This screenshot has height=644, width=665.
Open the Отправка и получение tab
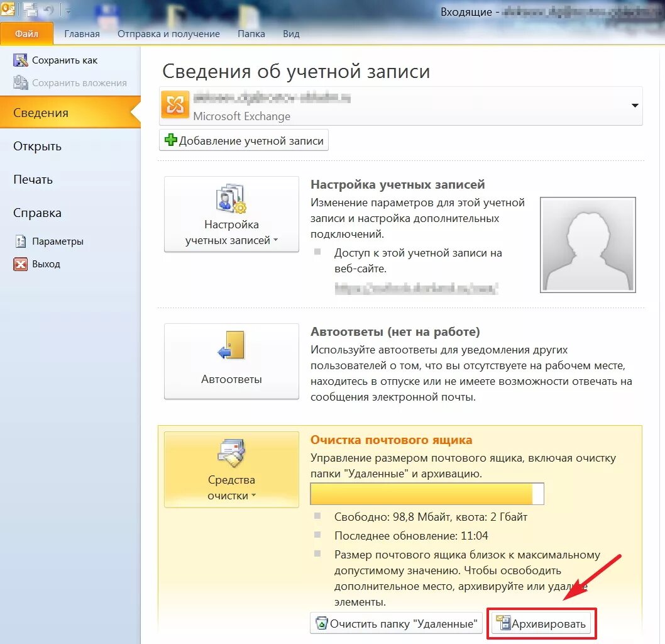pos(168,34)
